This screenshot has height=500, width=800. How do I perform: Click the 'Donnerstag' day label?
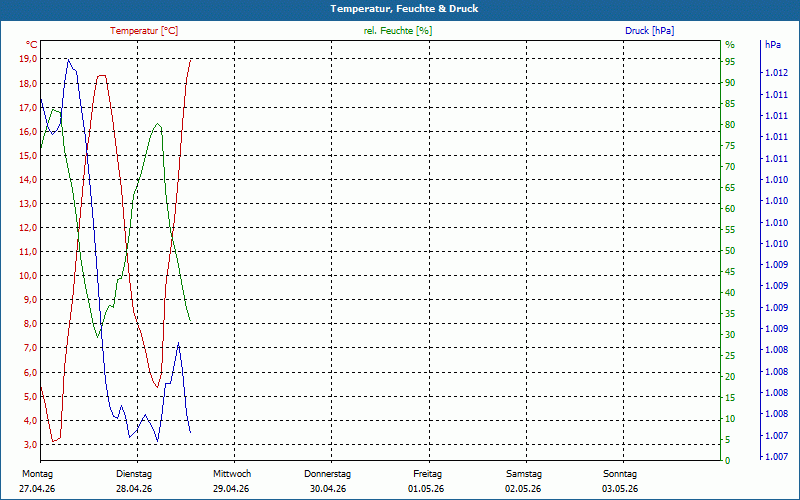[x=328, y=474]
